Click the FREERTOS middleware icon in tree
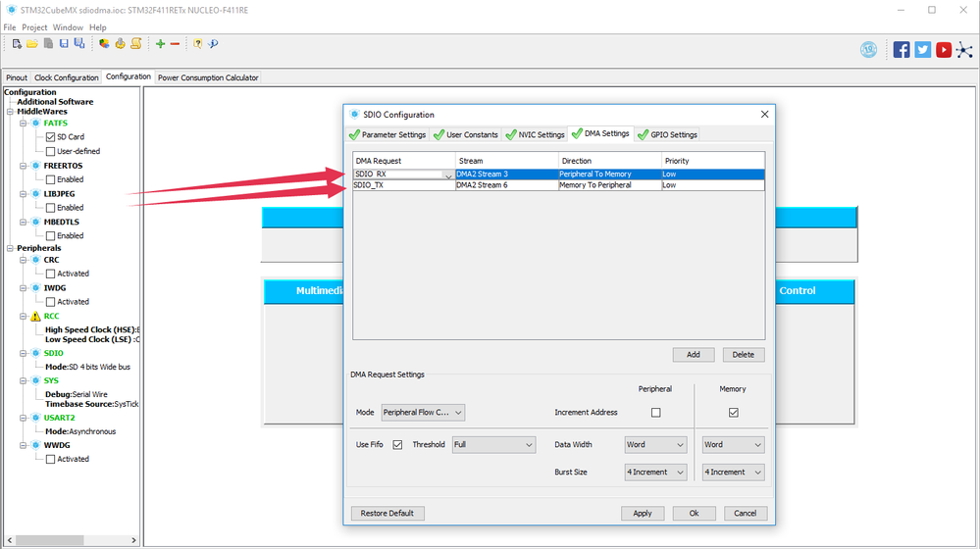This screenshot has width=980, height=549. [x=35, y=166]
